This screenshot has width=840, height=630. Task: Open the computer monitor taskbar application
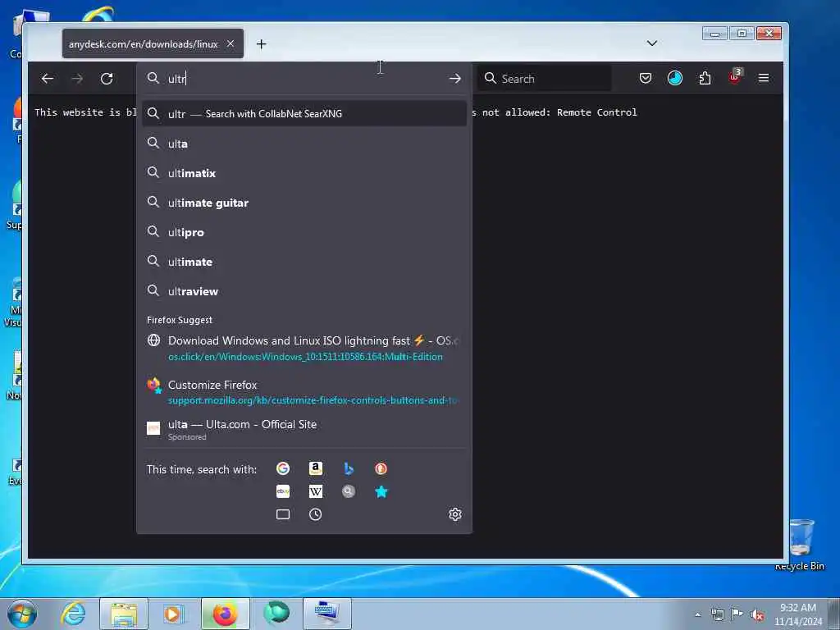pyautogui.click(x=327, y=614)
